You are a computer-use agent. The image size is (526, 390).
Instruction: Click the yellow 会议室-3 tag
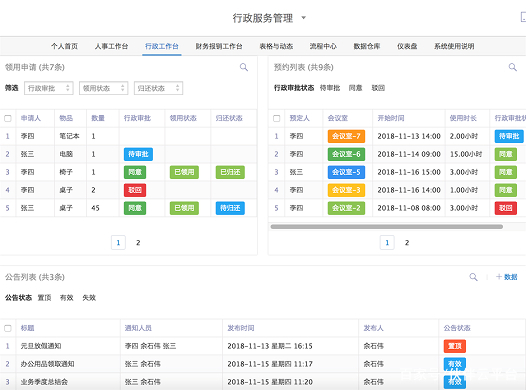346,190
